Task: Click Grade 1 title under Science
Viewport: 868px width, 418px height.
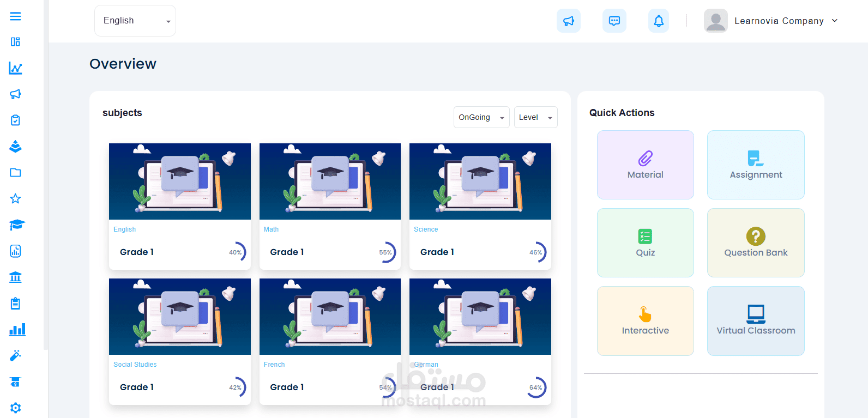Action: (437, 252)
